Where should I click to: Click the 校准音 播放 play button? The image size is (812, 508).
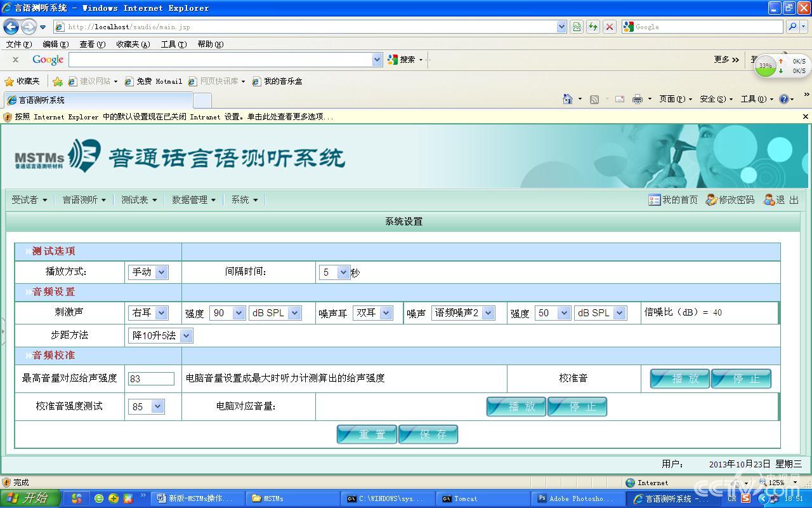tap(679, 378)
